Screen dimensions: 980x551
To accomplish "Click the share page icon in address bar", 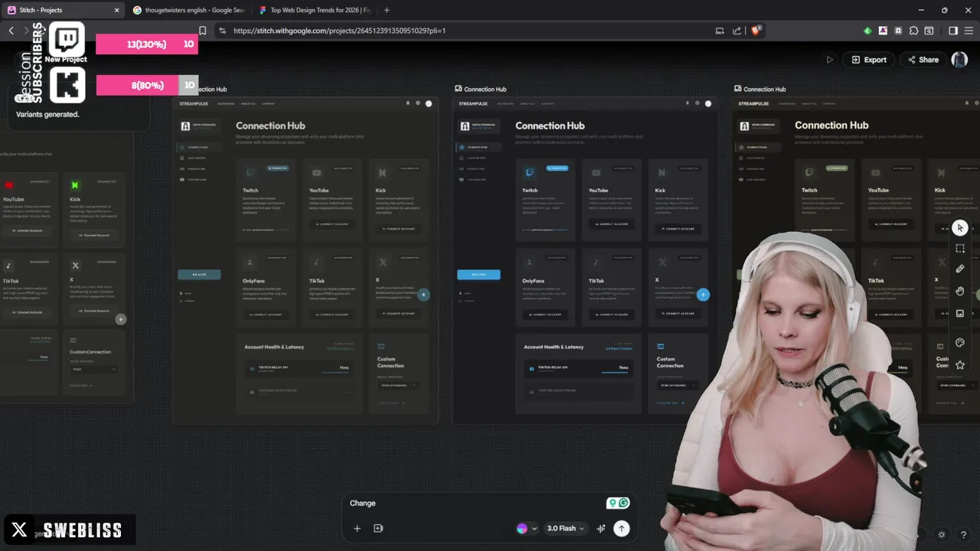I will click(737, 31).
